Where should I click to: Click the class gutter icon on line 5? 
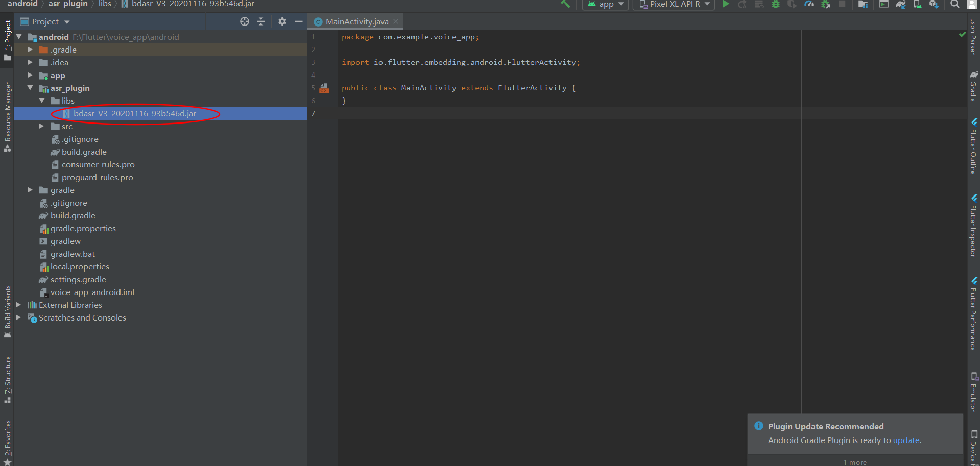(x=324, y=88)
